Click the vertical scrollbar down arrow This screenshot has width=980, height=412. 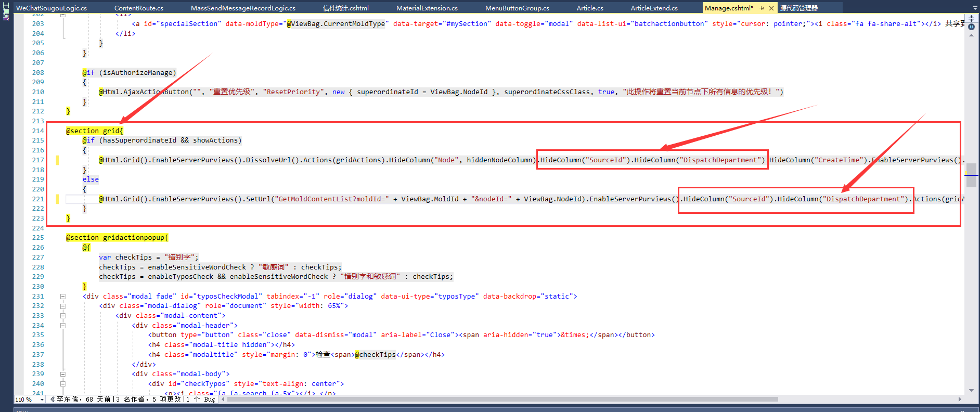pyautogui.click(x=971, y=390)
